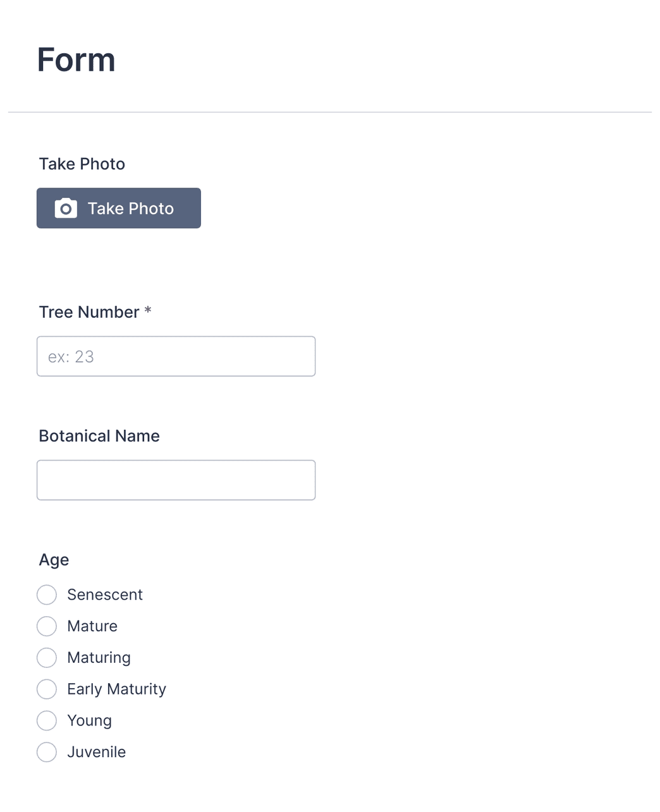Click the Juvenile text label
The image size is (660, 812).
point(96,753)
